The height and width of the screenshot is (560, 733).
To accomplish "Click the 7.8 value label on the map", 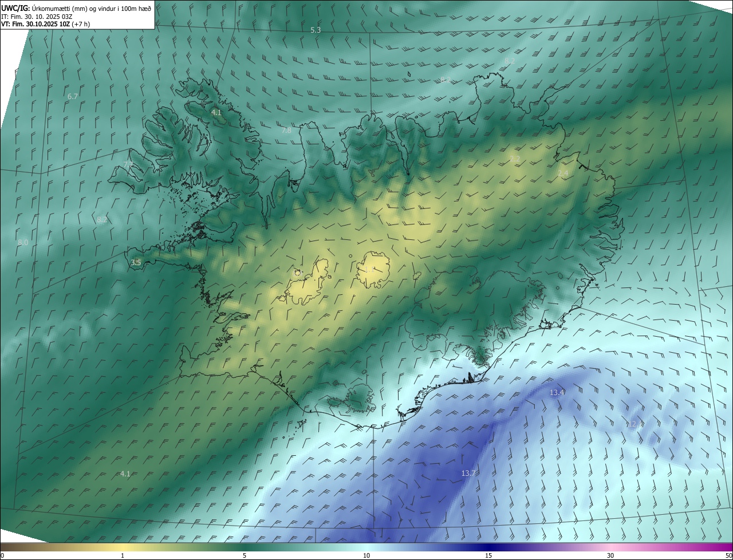I will click(x=286, y=131).
